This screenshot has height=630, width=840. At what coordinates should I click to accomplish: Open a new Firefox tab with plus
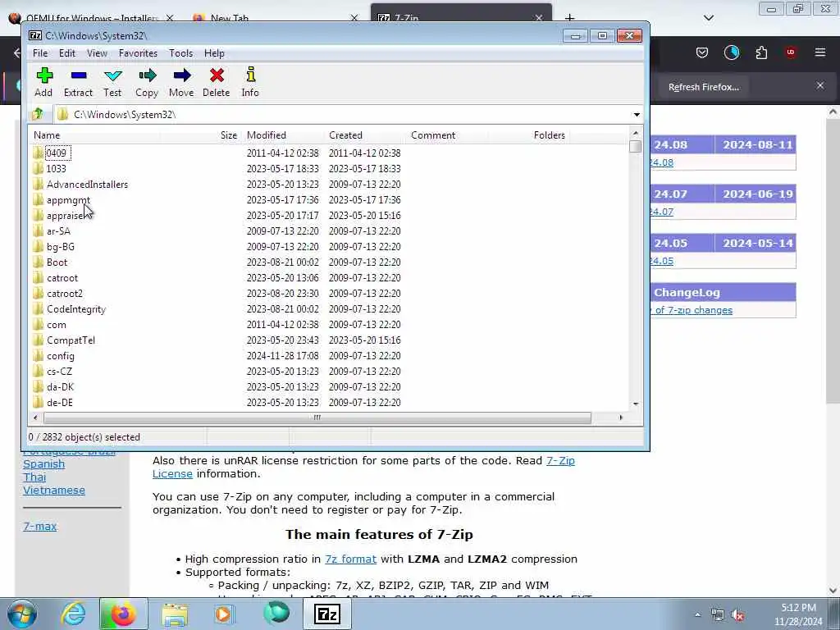[x=569, y=18]
